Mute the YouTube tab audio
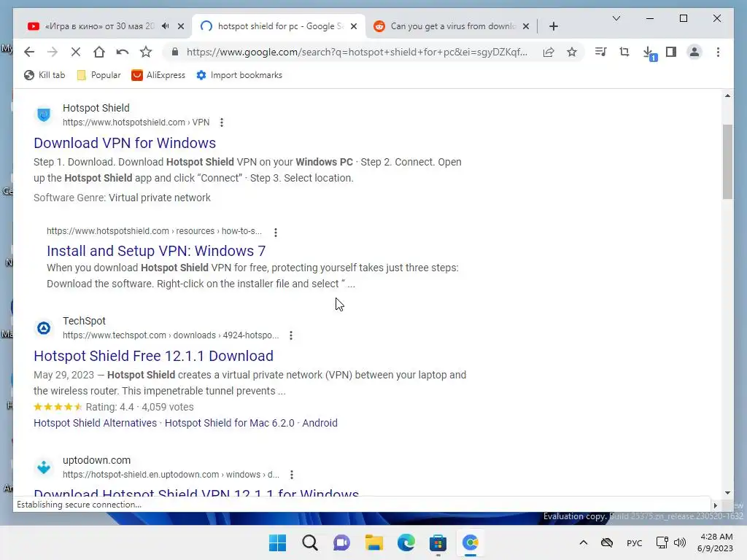Screen dimensions: 747x560 tap(166, 26)
